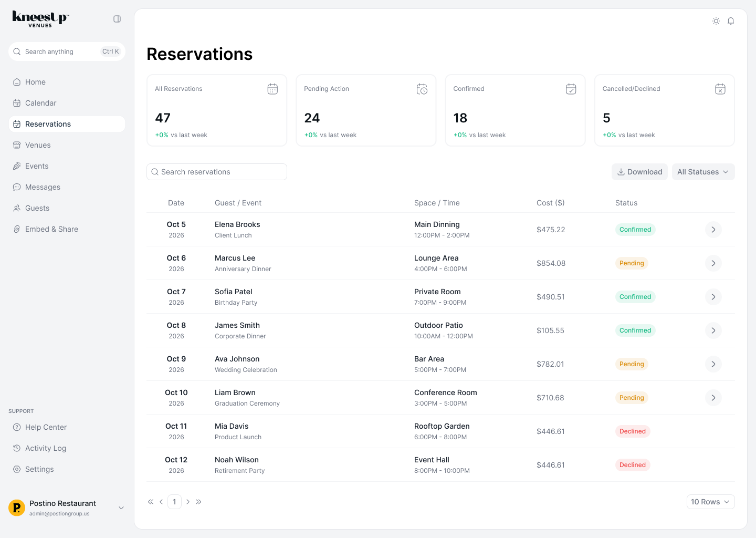Open Sofia Patel reservation details arrow
This screenshot has width=756, height=538.
tap(713, 297)
